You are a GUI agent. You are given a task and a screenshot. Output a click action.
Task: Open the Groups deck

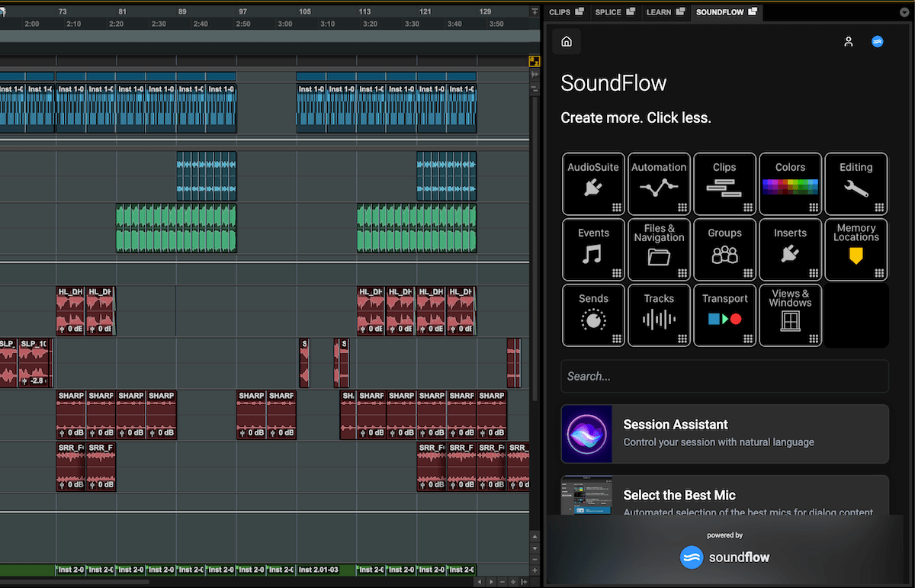724,249
